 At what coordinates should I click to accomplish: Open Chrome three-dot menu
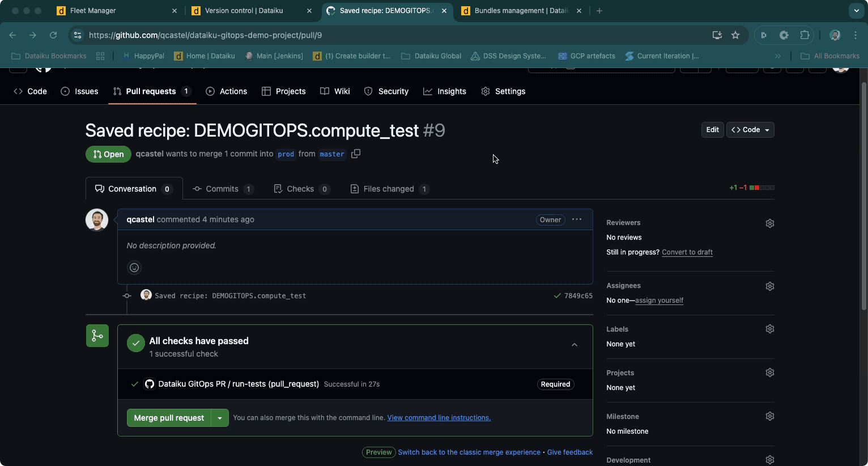point(856,35)
